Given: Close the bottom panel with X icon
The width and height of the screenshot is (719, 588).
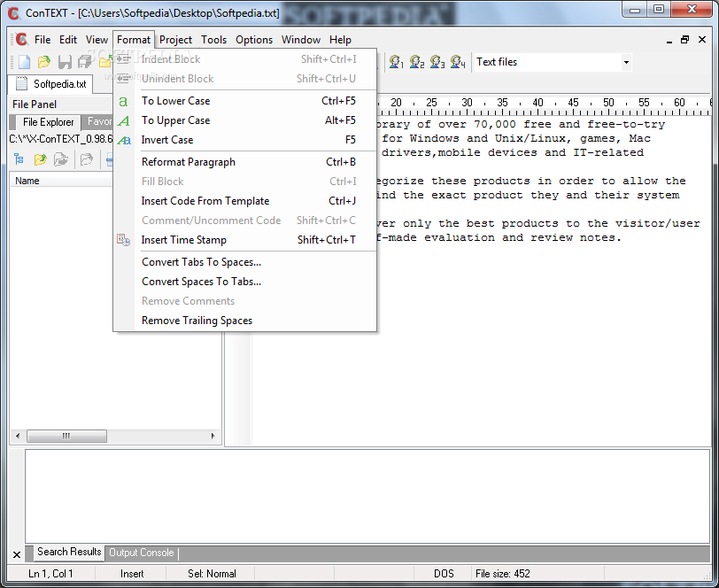Looking at the screenshot, I should [17, 555].
